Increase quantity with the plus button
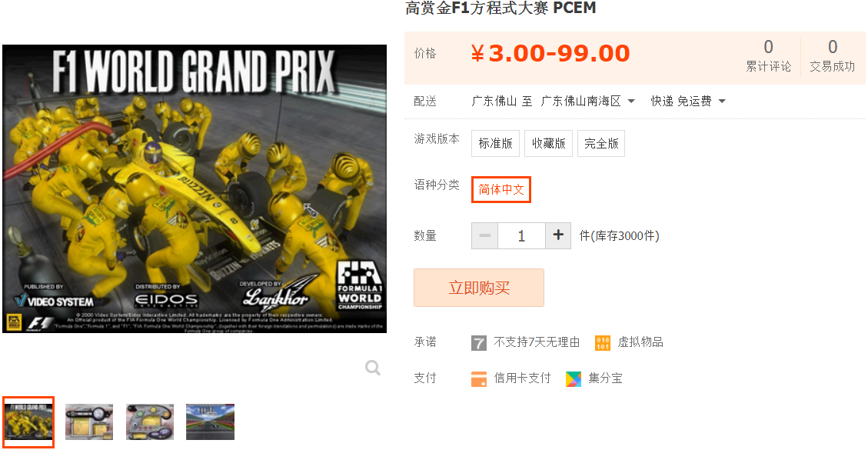 click(558, 235)
